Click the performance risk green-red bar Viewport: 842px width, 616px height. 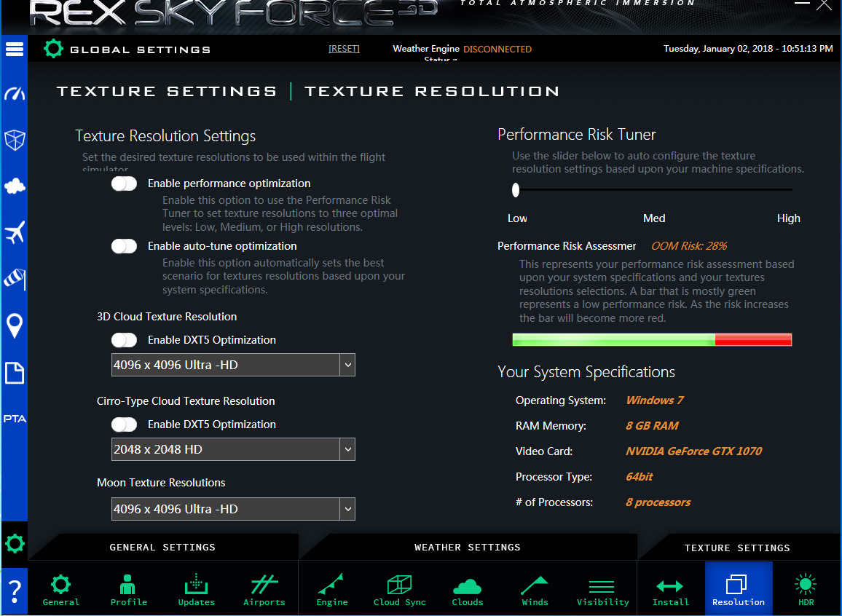point(652,339)
